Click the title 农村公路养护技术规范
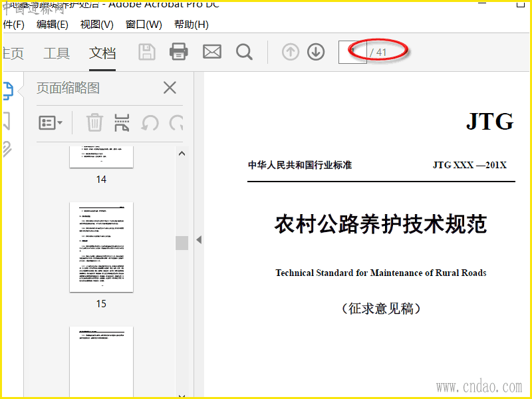 (x=381, y=224)
